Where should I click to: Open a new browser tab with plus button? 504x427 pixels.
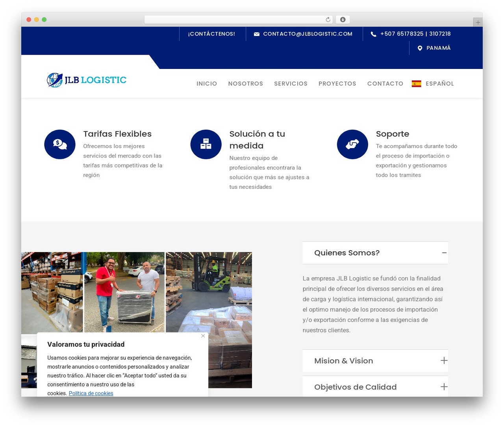click(x=478, y=22)
